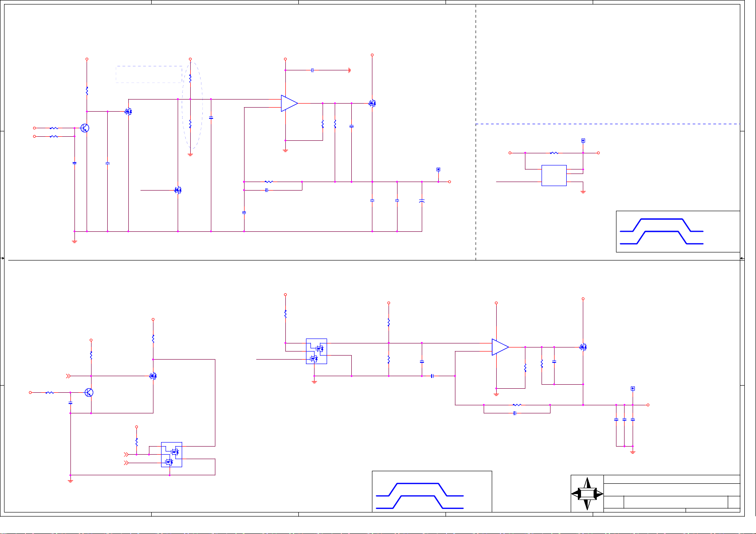Select the blue rectangular IC block
The image size is (756, 534).
pyautogui.click(x=554, y=175)
